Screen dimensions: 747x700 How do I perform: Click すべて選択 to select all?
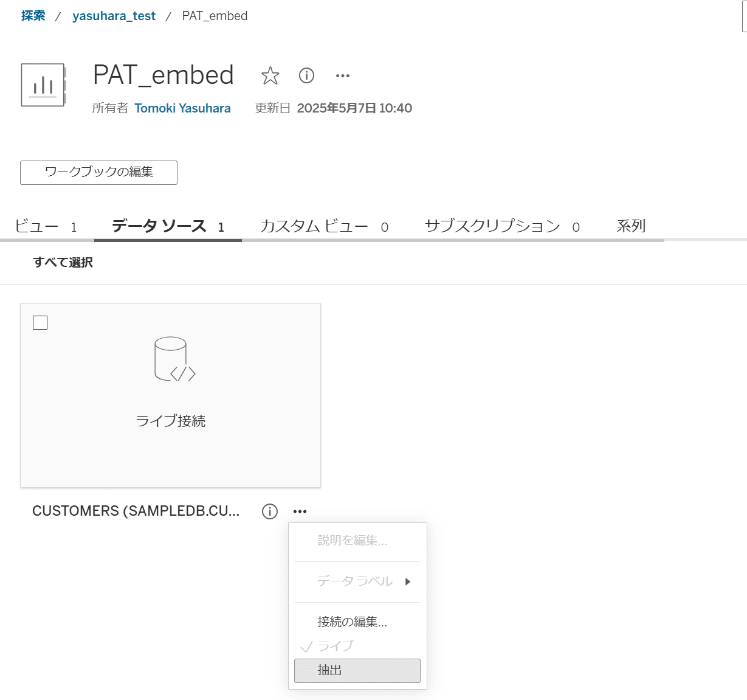point(63,262)
